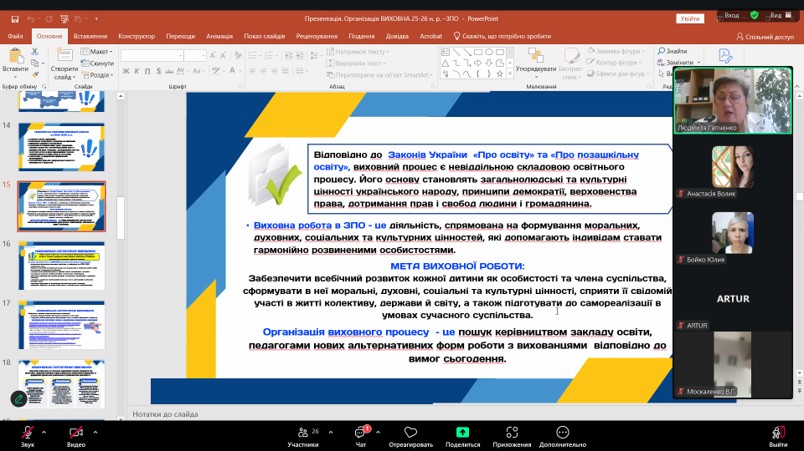Open the Анімація ribbon tab
804x451 pixels.
tap(219, 35)
